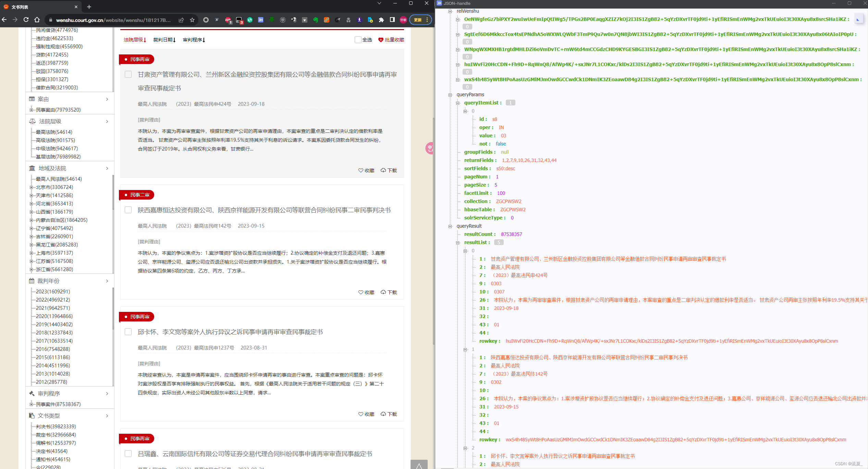Tick checkbox beside 邱卡怀、李文宽 case
The width and height of the screenshot is (868, 469).
pos(128,332)
